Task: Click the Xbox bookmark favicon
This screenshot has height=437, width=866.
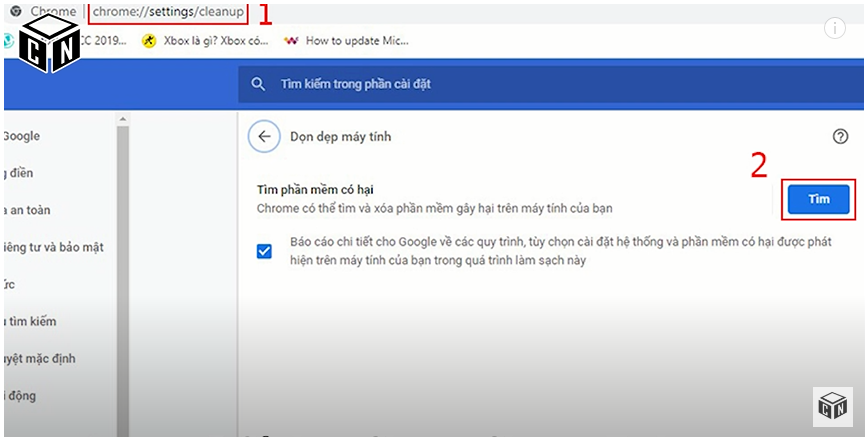Action: point(149,40)
